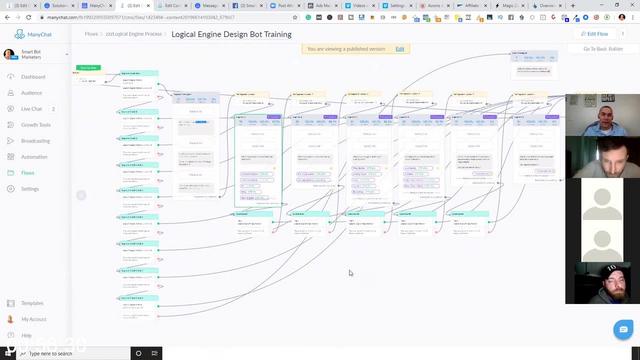Click the Flows breadcrumb link
The height and width of the screenshot is (360, 640).
[91, 34]
